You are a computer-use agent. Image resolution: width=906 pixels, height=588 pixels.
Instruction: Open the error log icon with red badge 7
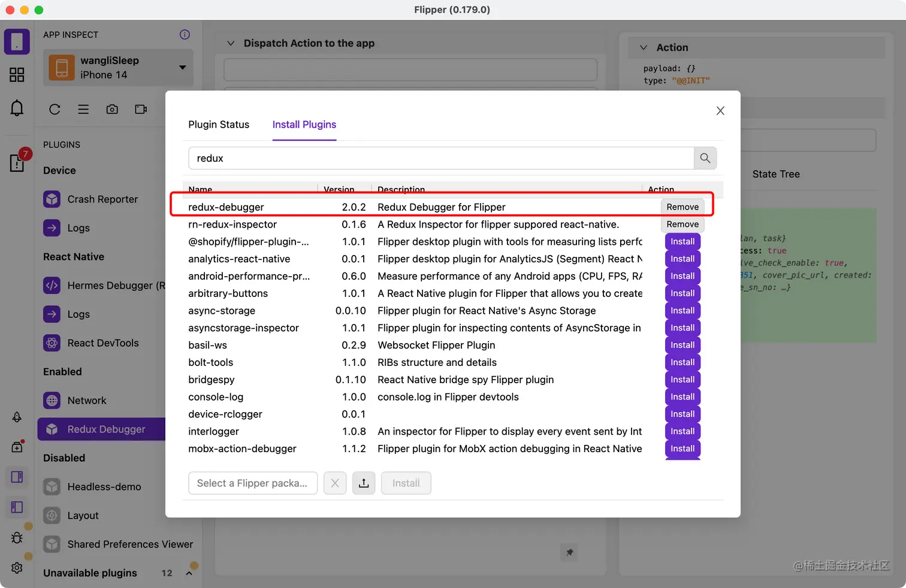click(17, 162)
